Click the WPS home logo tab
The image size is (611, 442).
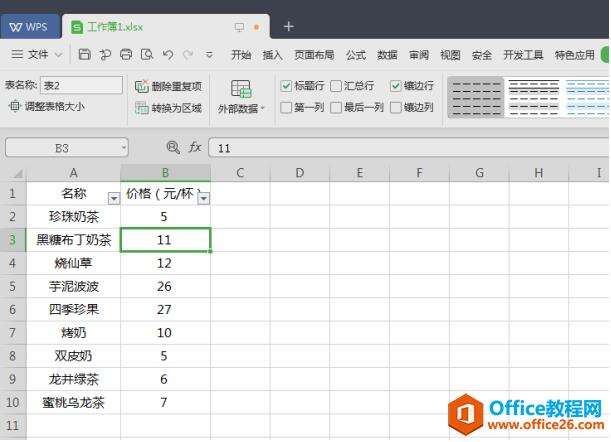click(x=30, y=26)
